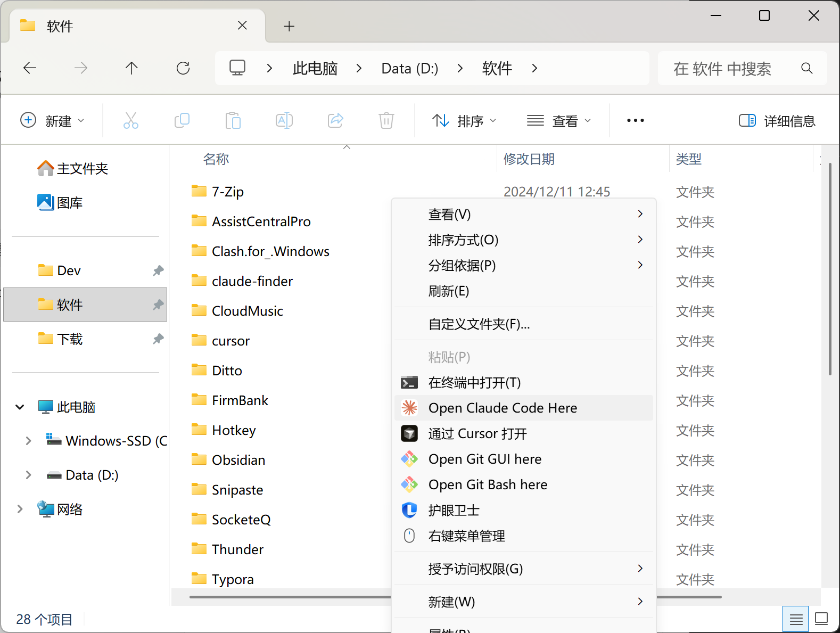Select the 7-Zip folder
This screenshot has height=633, width=840.
pos(228,192)
